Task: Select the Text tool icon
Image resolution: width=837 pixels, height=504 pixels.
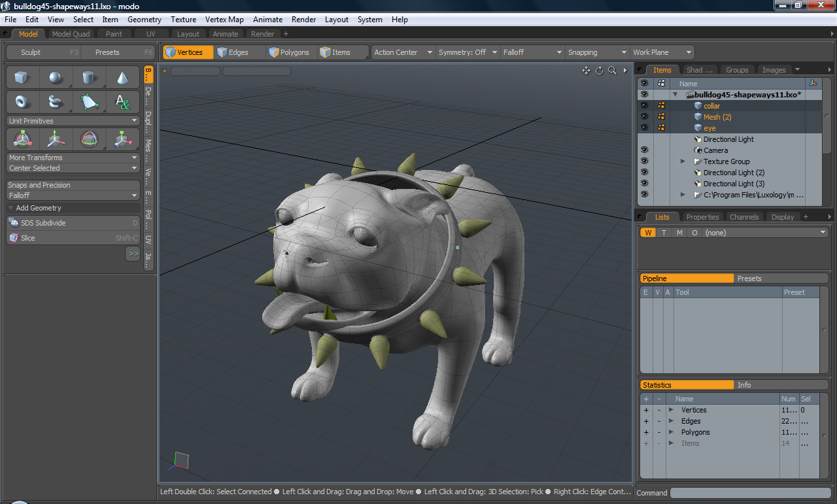Action: 122,101
